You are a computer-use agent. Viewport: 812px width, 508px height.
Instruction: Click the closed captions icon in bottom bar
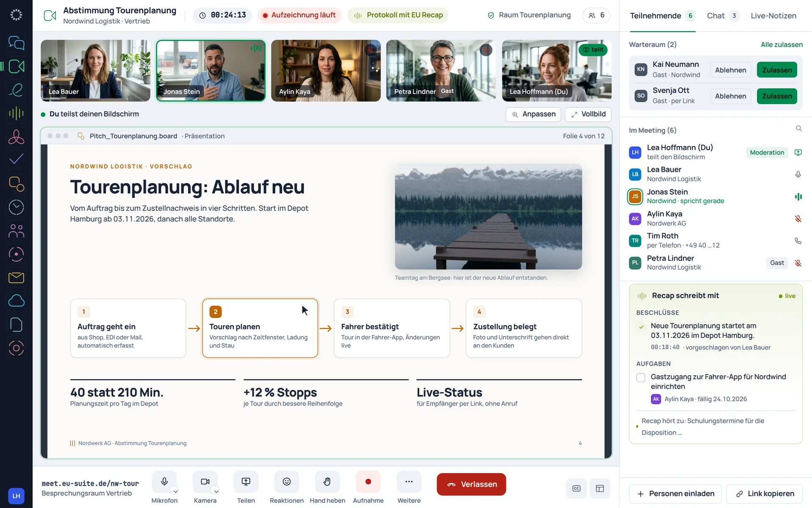576,489
